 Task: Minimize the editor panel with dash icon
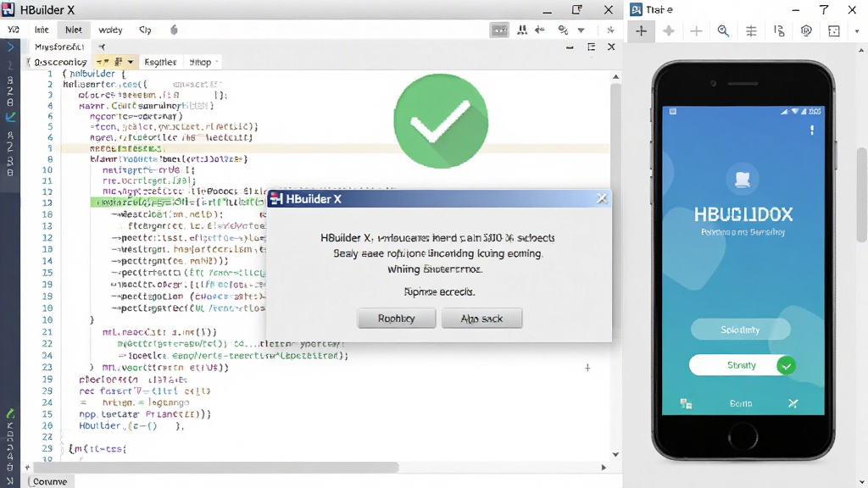[x=570, y=47]
